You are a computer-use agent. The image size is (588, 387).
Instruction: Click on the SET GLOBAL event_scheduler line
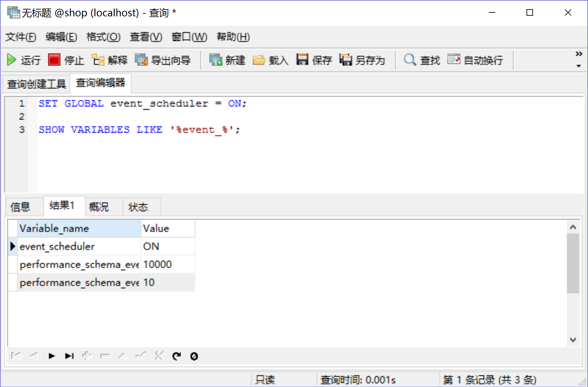142,103
